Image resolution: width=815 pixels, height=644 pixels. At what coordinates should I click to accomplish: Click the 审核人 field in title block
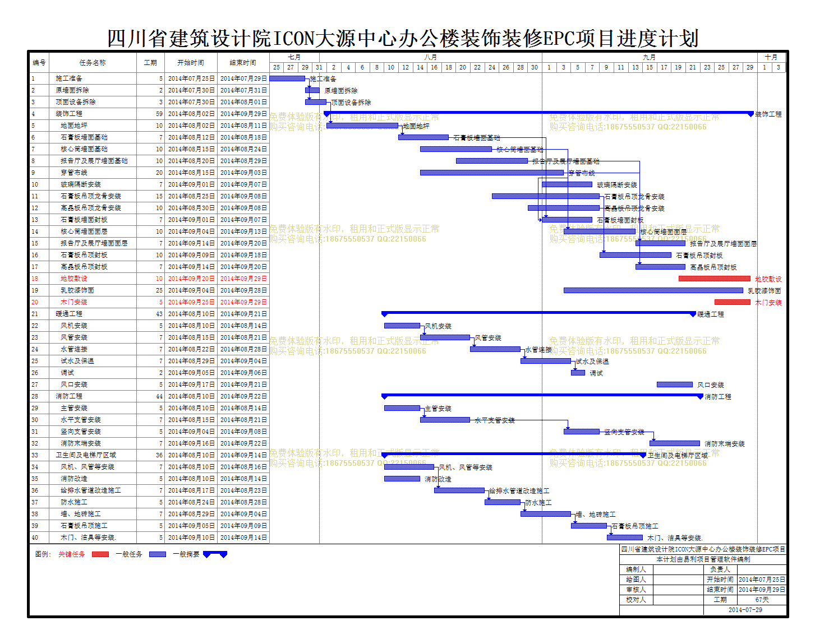[678, 590]
